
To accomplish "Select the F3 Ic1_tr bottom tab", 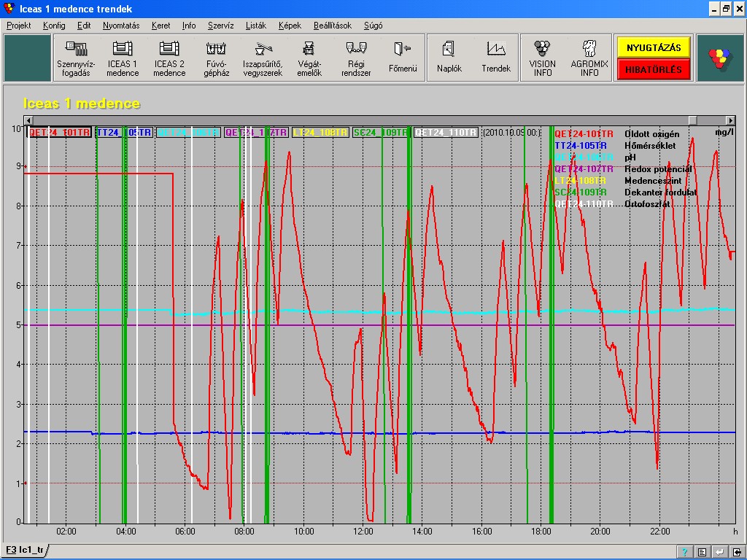I will tap(24, 550).
